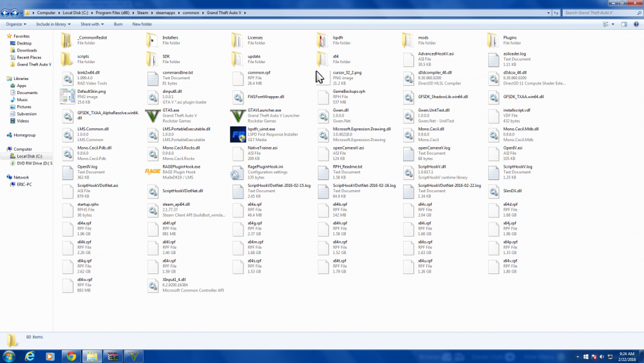Select the RAGEPluginHook.exe icon
The image size is (644, 363).
click(x=153, y=172)
